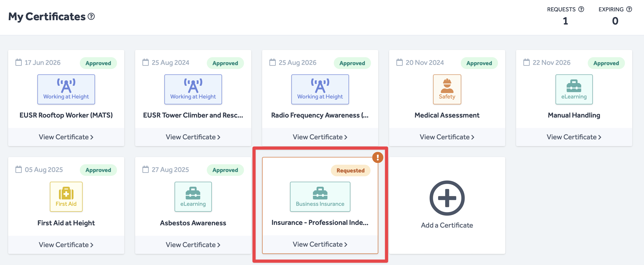
Task: Click the Requested status badge
Action: click(350, 170)
